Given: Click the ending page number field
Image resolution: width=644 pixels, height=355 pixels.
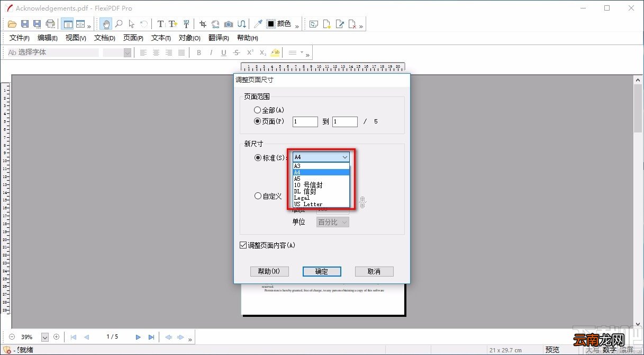Looking at the screenshot, I should [345, 121].
